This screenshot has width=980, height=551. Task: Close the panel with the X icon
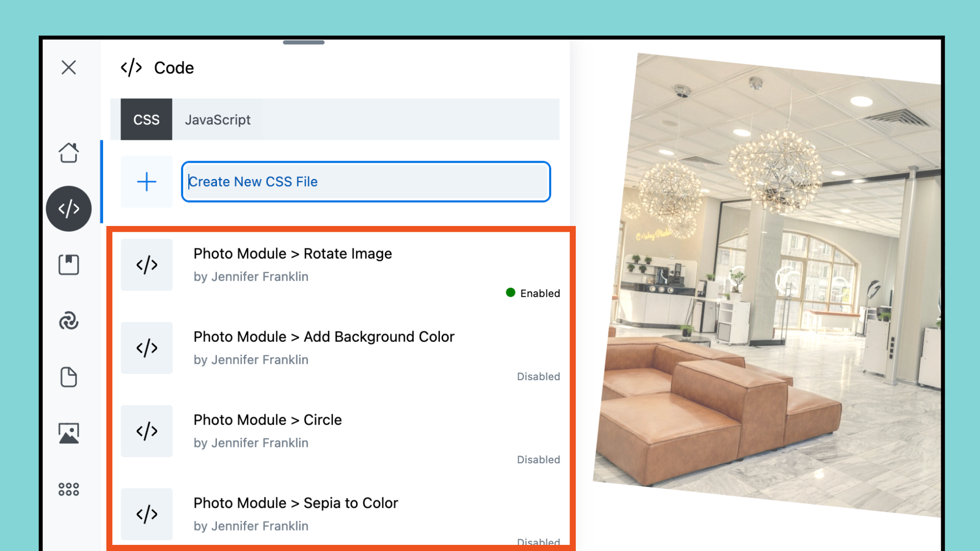68,67
